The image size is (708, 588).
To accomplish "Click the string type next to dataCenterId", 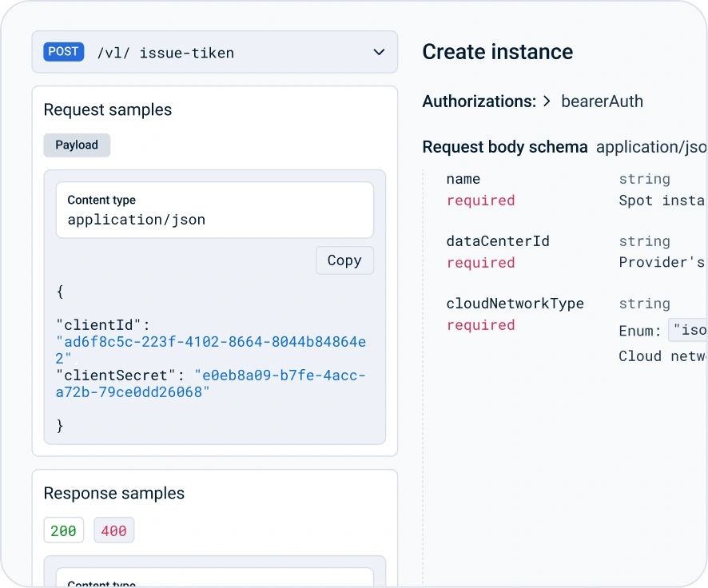I will pyautogui.click(x=644, y=241).
